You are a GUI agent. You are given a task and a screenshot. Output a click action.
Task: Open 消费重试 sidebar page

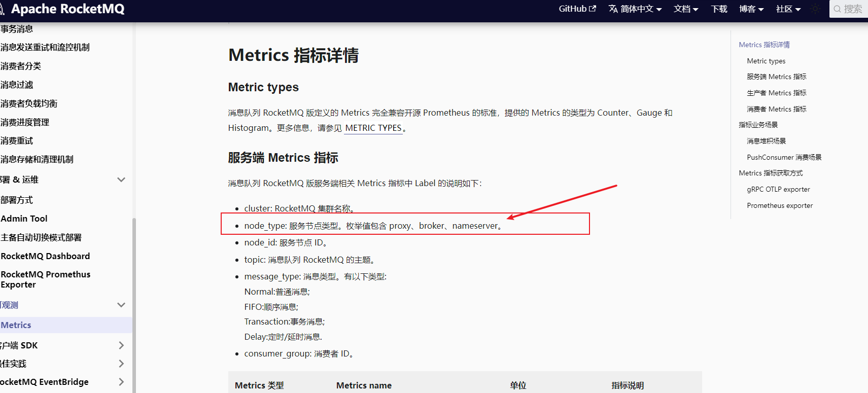click(x=17, y=140)
